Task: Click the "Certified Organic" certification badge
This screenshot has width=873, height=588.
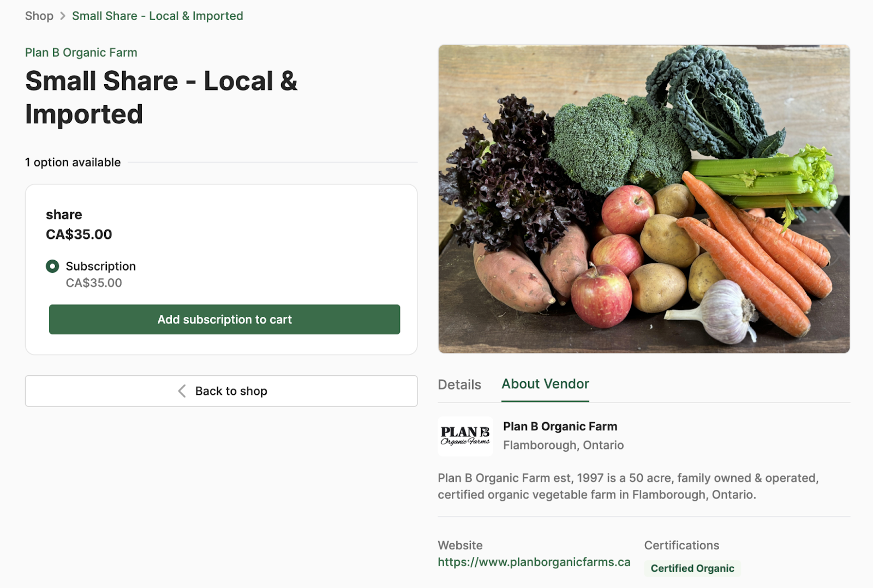Action: click(x=692, y=568)
